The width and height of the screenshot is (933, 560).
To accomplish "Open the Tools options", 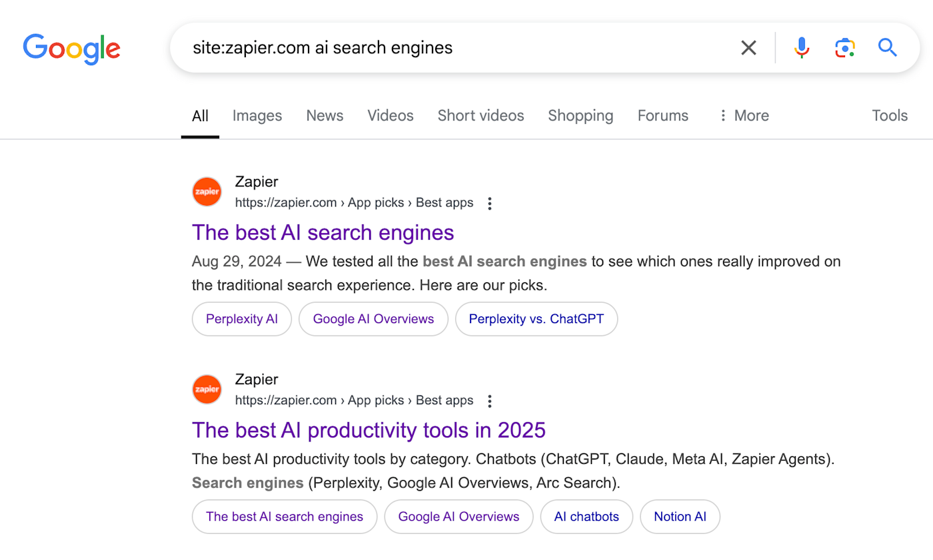I will coord(890,115).
